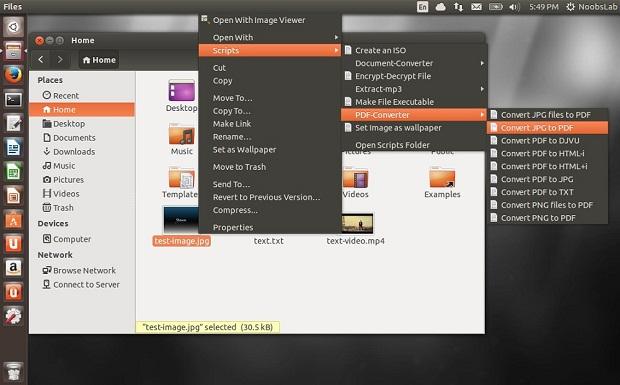Go forward with the forward arrow
The height and width of the screenshot is (385, 620).
pos(60,60)
